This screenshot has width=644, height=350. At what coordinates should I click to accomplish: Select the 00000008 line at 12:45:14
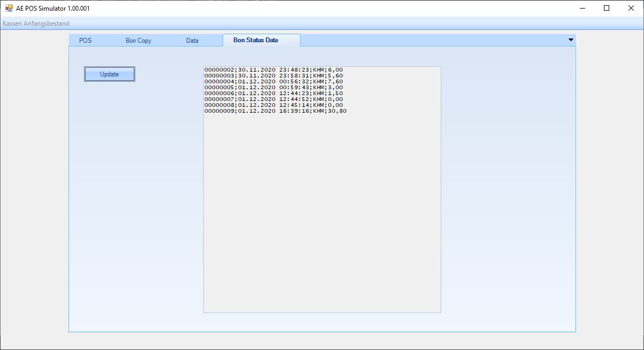pyautogui.click(x=273, y=105)
